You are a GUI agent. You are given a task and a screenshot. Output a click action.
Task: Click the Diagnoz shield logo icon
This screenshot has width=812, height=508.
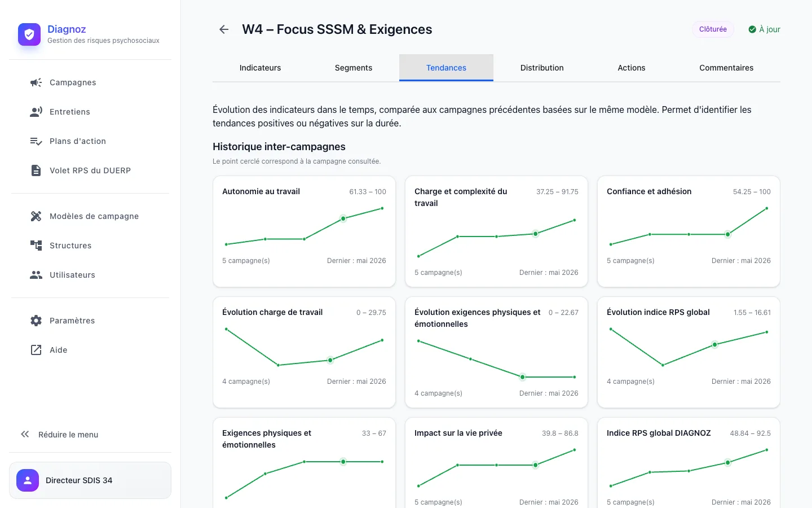29,34
